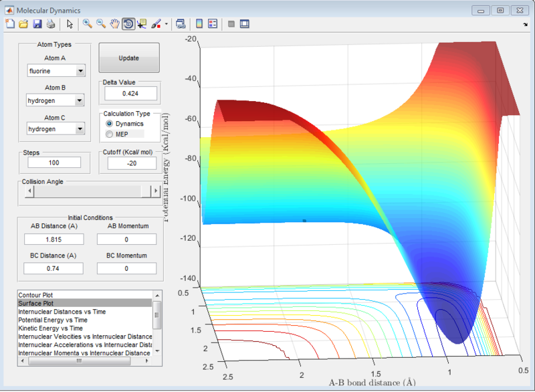The height and width of the screenshot is (392, 535).
Task: Select the Zoom In magnifier tool
Action: [x=87, y=24]
